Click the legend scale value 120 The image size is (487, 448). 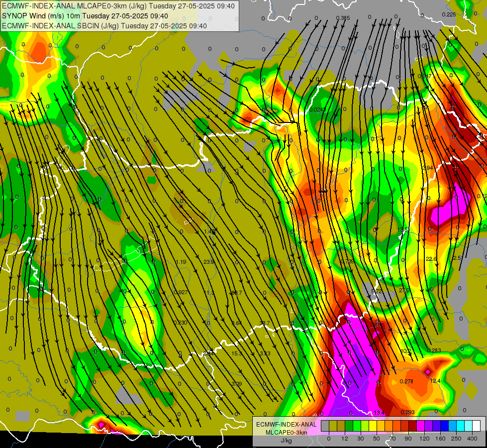(x=424, y=439)
